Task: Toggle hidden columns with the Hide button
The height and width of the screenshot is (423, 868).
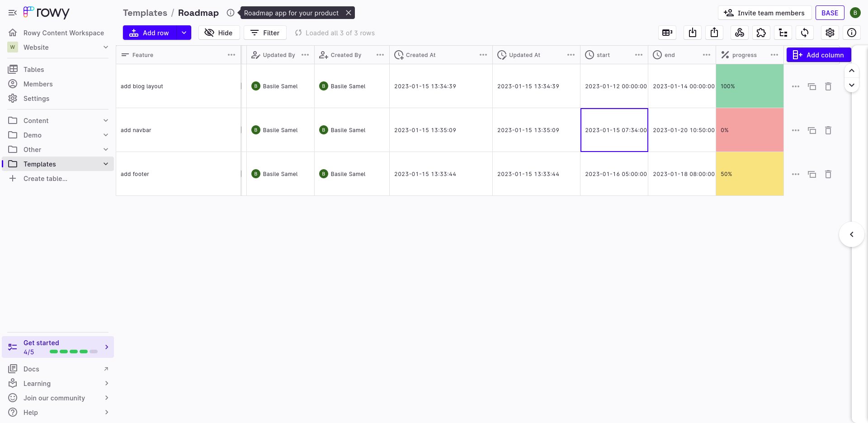Action: point(219,33)
